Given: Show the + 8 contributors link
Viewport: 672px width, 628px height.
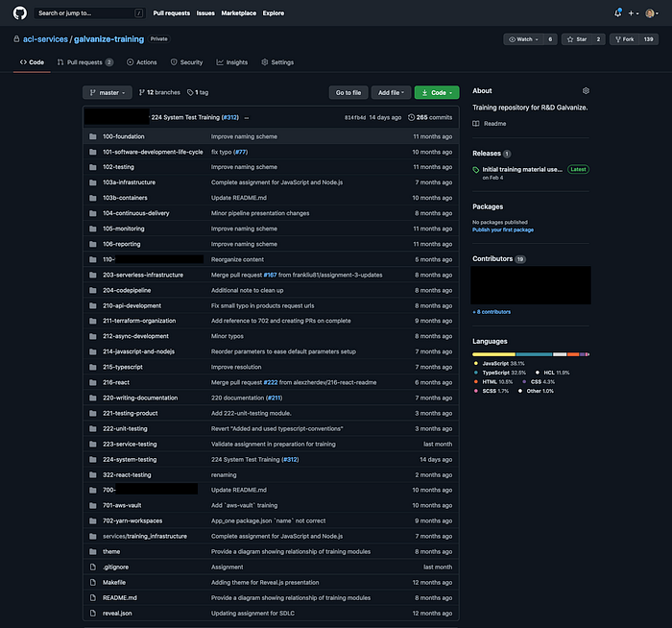Looking at the screenshot, I should tap(492, 312).
